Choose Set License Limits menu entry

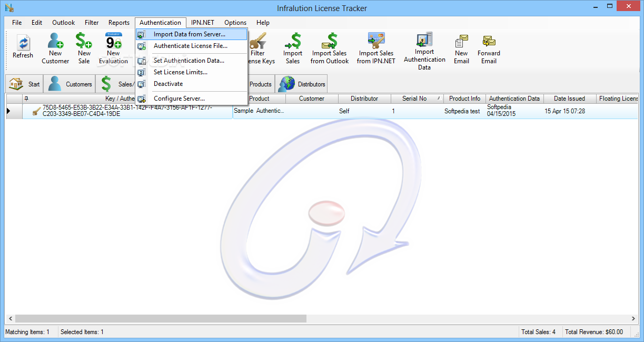click(x=192, y=72)
